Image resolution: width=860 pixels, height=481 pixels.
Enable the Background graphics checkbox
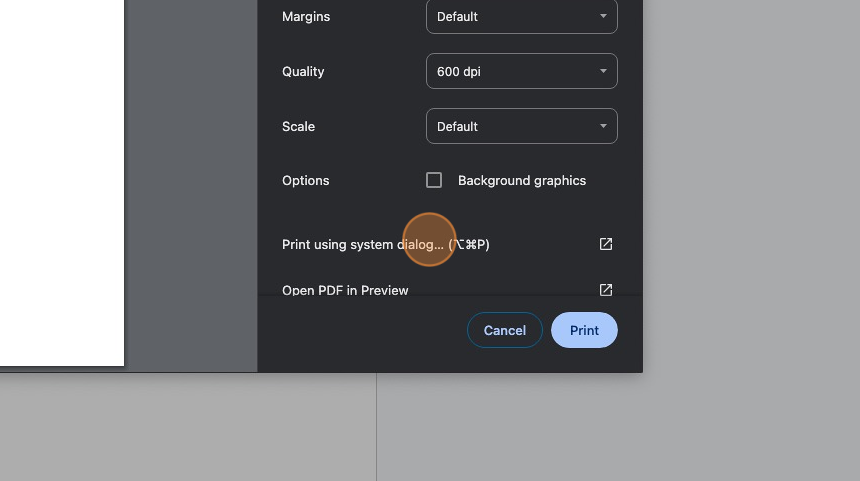(434, 180)
